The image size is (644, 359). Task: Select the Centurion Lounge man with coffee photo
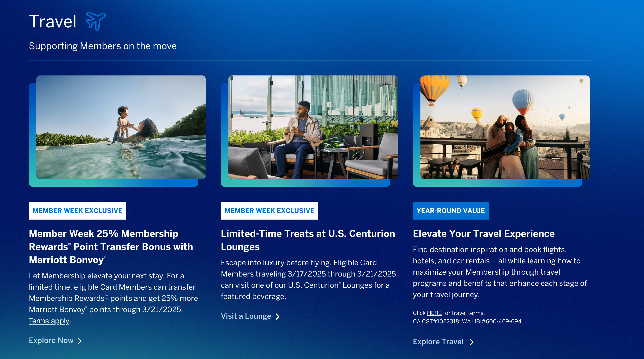[313, 127]
